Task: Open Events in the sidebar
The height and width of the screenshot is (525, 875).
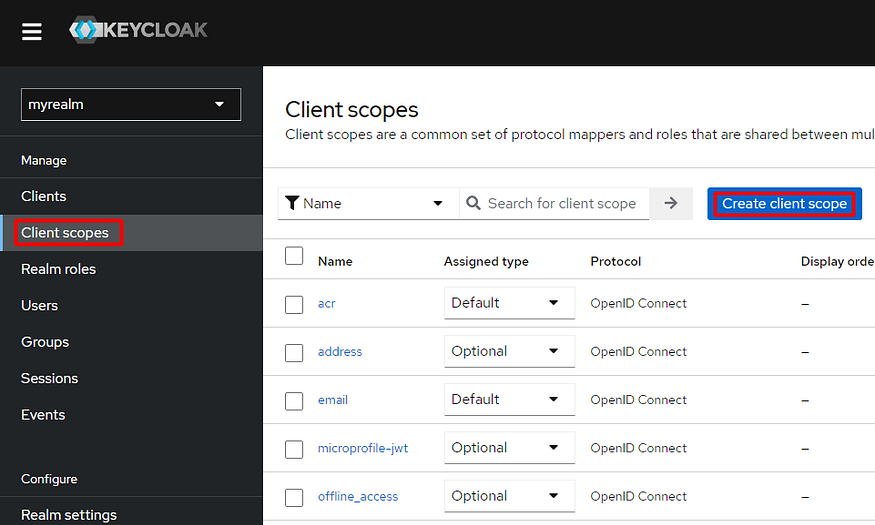Action: 131,415
